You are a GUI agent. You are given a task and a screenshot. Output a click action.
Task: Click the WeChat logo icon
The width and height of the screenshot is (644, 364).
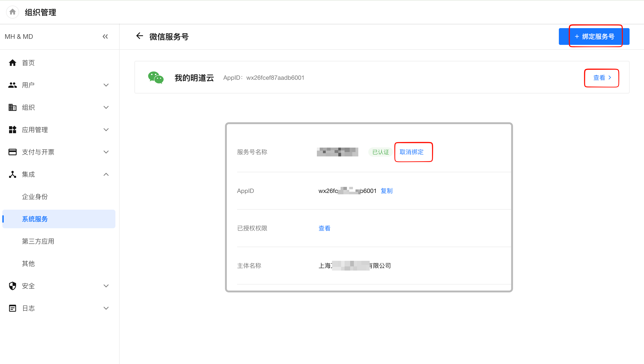tap(156, 77)
